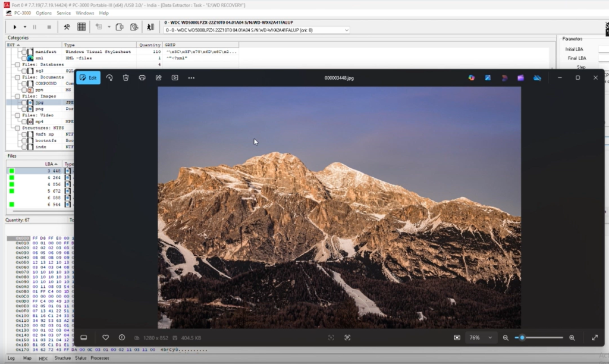
Task: Expand the WDC drive selection dropdown
Action: [x=346, y=30]
